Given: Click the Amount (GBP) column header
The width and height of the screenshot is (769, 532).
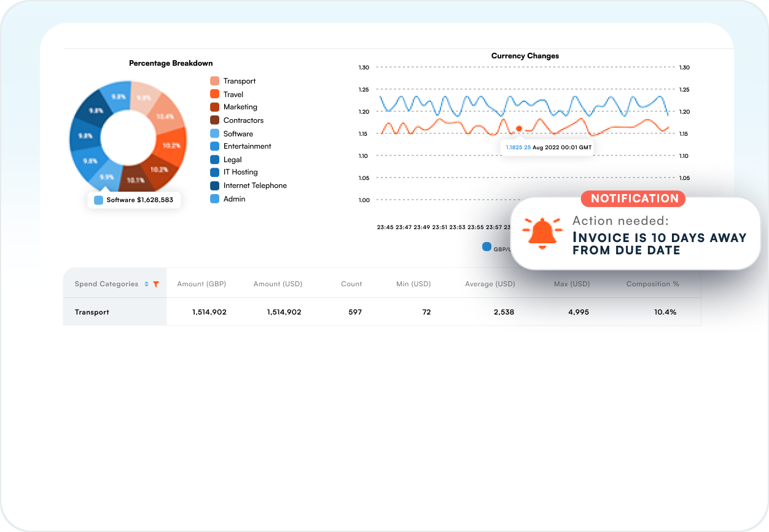Looking at the screenshot, I should click(x=201, y=284).
